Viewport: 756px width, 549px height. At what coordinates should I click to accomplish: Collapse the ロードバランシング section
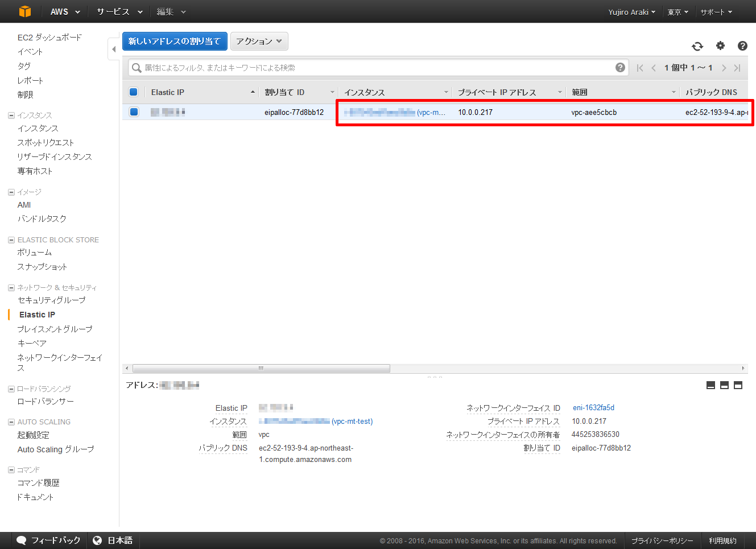[x=11, y=389]
